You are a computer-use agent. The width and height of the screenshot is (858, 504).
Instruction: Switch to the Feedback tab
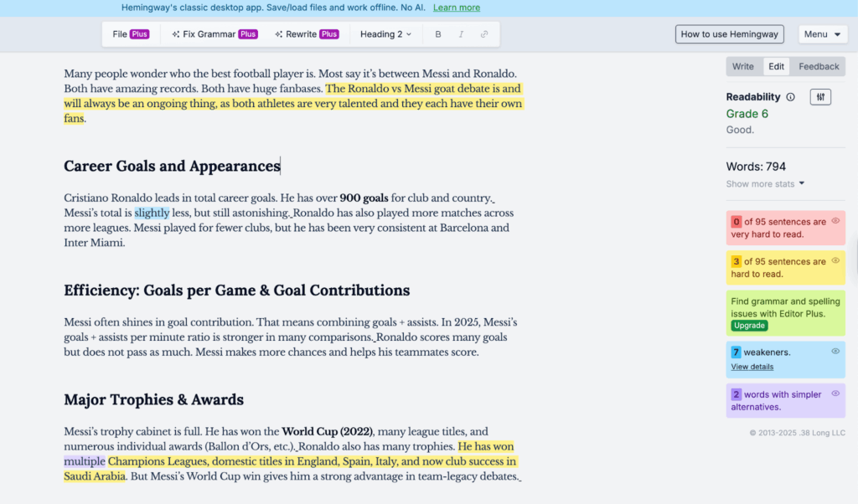pos(818,66)
